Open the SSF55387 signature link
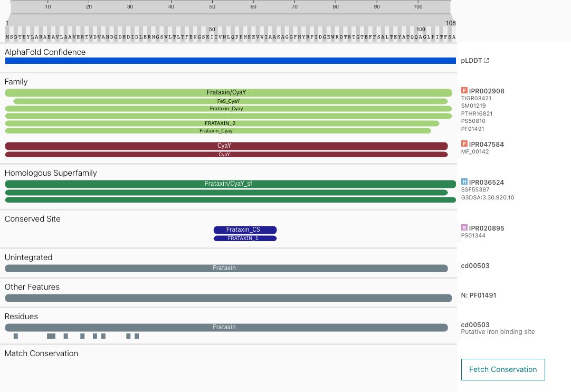 (x=475, y=189)
